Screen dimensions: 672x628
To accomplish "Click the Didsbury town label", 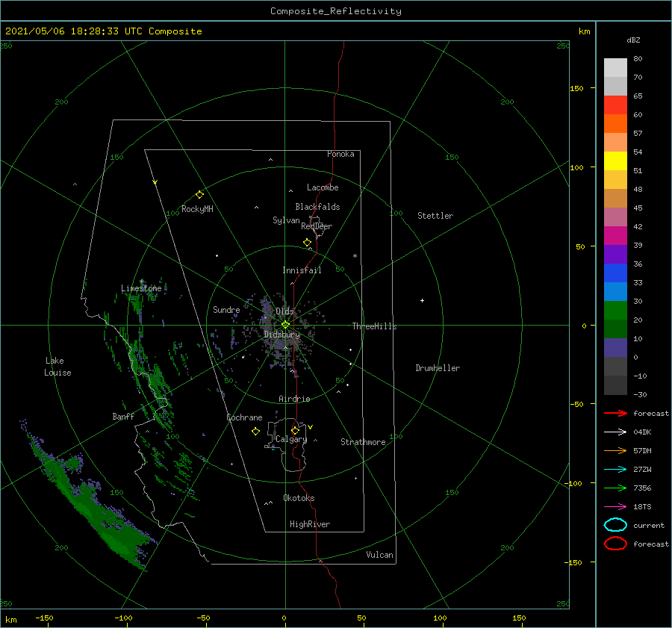I will (281, 335).
